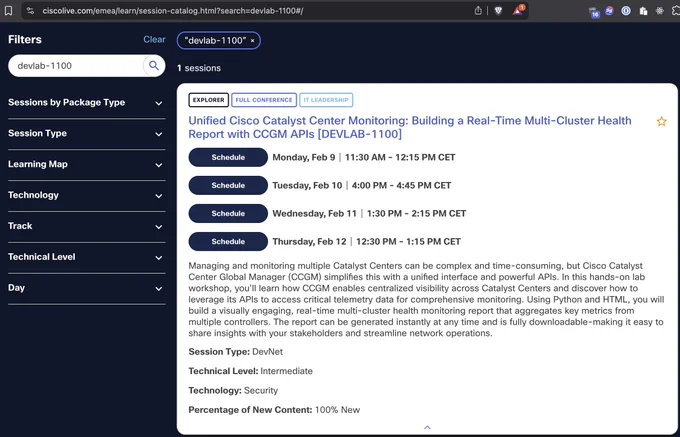Click the "Session Type: DevNet" line
The width and height of the screenshot is (680, 437).
pos(235,352)
